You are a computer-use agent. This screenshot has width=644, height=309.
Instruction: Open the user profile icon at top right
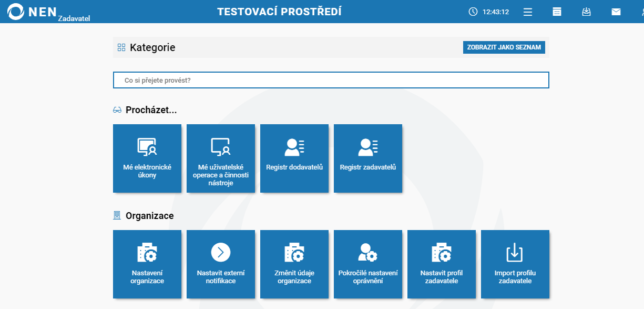coord(640,12)
